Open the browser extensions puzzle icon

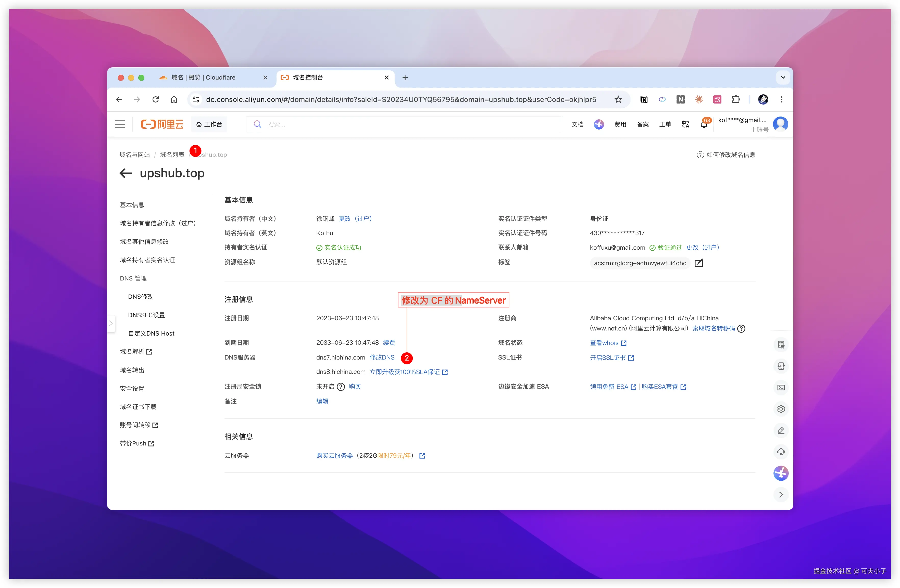pyautogui.click(x=736, y=99)
